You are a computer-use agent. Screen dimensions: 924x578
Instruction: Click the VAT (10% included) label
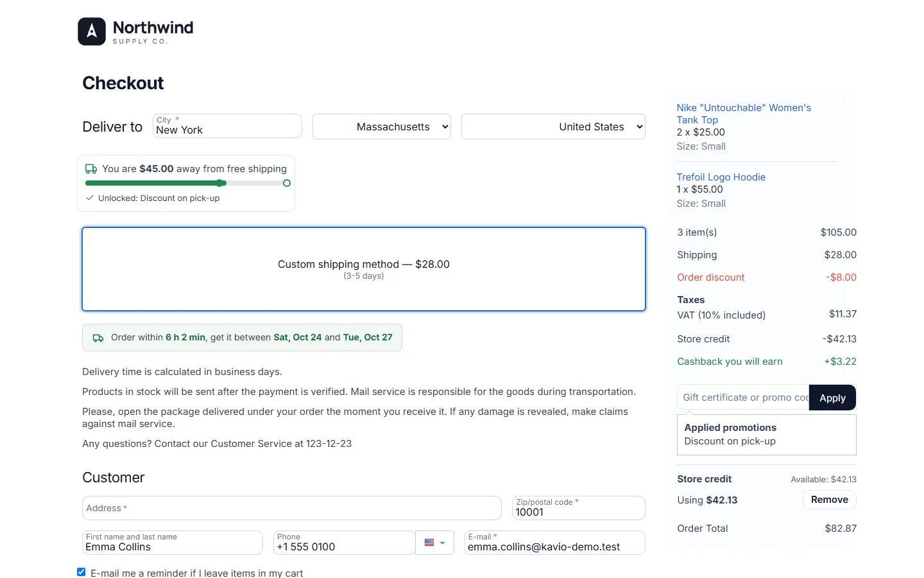point(721,315)
